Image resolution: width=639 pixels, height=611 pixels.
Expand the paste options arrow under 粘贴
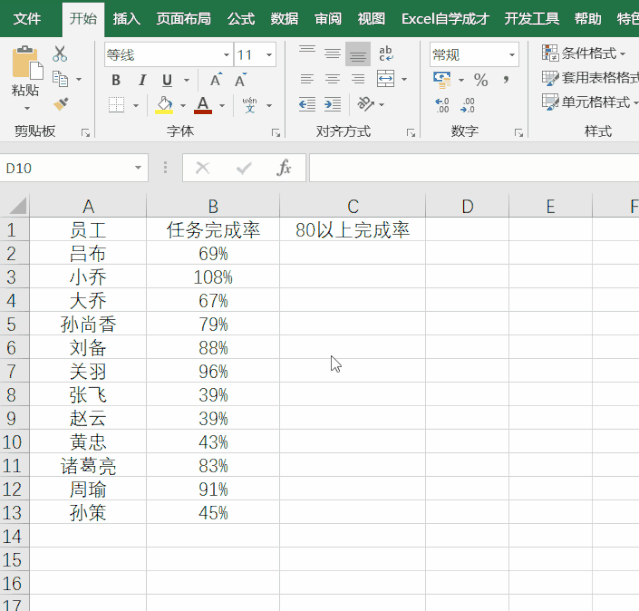(x=27, y=108)
